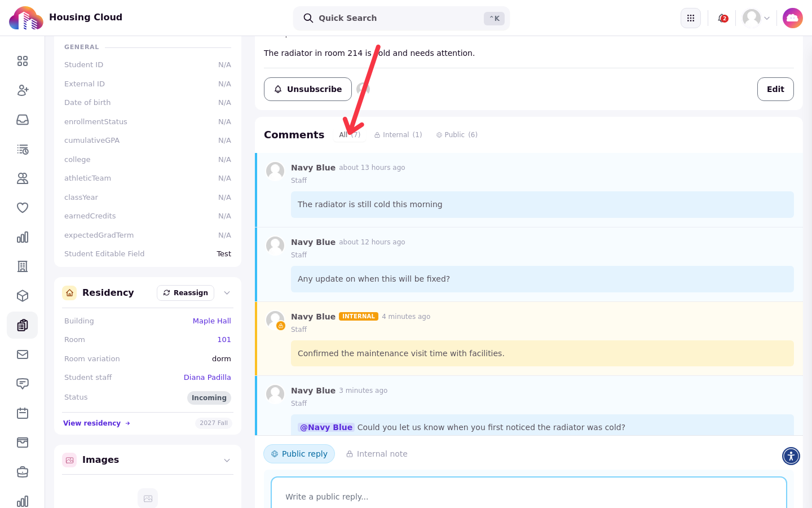Screen dimensions: 812x508
Task: Click the heart sidebar icon
Action: click(x=23, y=208)
